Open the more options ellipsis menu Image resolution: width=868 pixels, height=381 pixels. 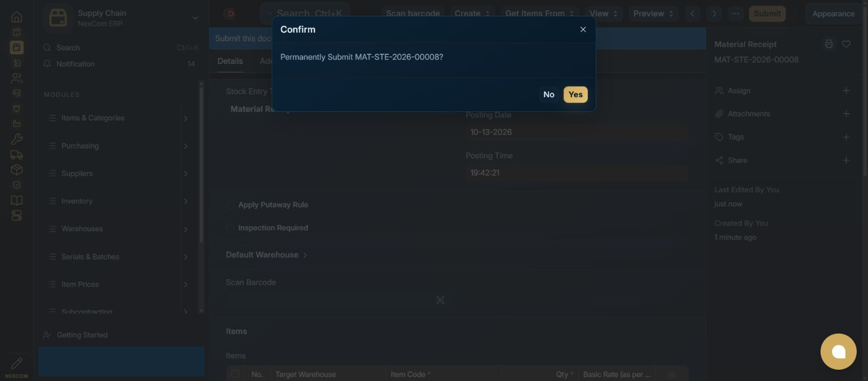pyautogui.click(x=735, y=14)
